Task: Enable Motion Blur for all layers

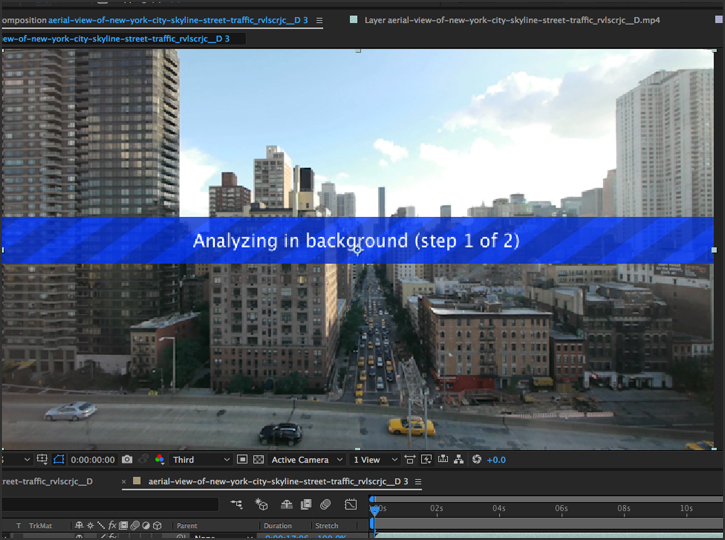Action: point(326,504)
